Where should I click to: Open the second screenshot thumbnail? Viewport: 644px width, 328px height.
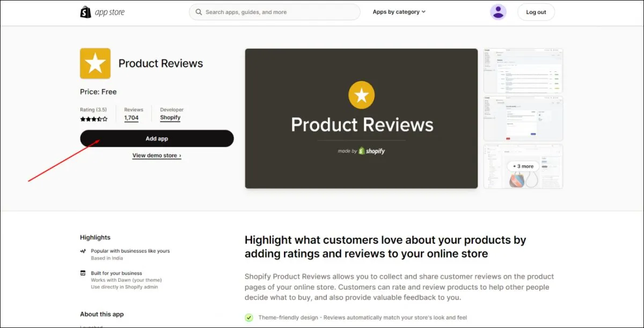[x=523, y=118]
